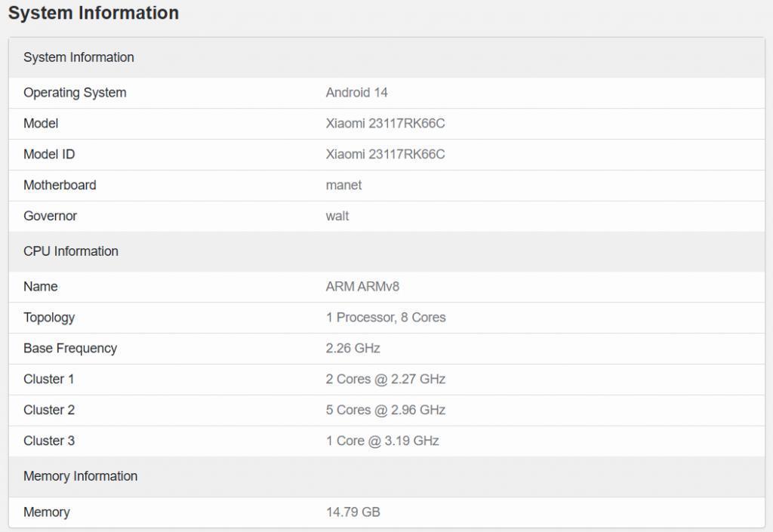Select the 2.26 GHz base frequency value
Image resolution: width=773 pixels, height=532 pixels.
pos(353,349)
